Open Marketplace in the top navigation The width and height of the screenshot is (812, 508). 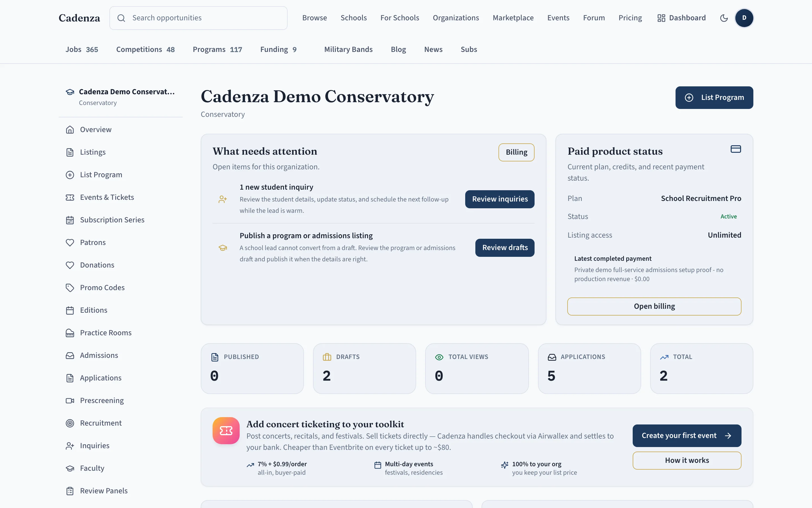click(513, 18)
